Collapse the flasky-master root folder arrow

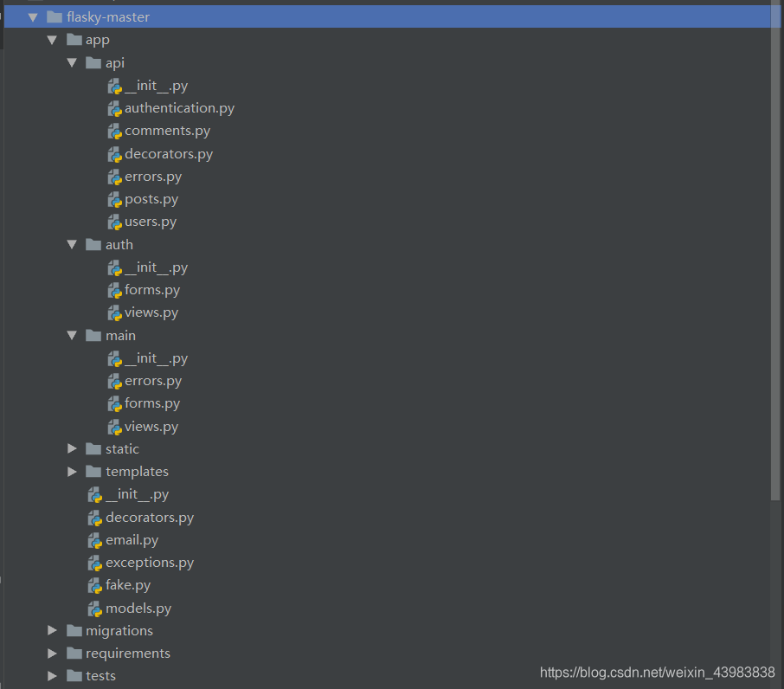coord(33,17)
